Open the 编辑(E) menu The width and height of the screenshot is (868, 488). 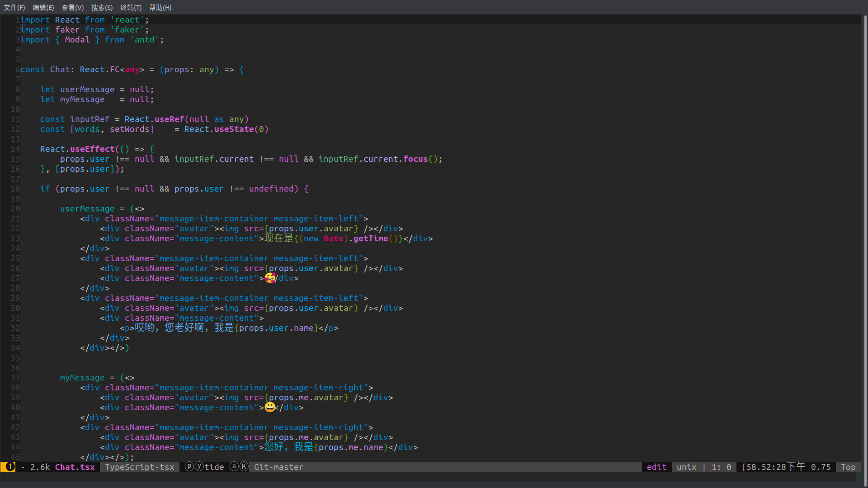coord(43,8)
